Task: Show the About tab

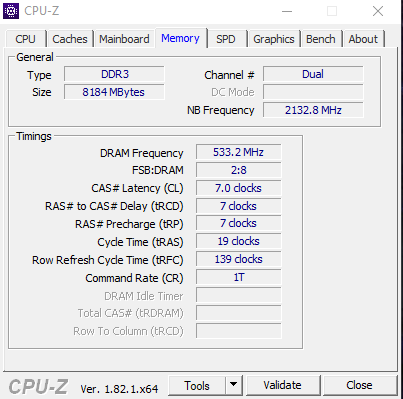Action: pos(363,39)
